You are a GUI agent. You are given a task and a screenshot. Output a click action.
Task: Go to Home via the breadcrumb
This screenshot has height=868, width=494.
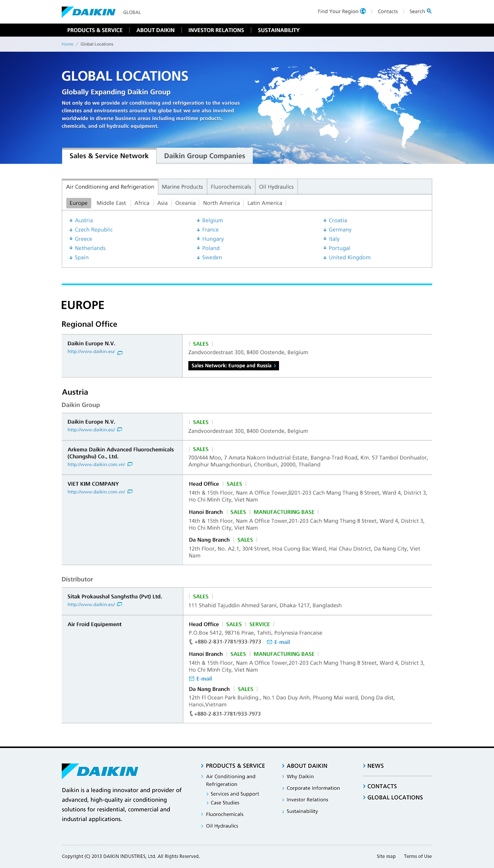coord(67,44)
